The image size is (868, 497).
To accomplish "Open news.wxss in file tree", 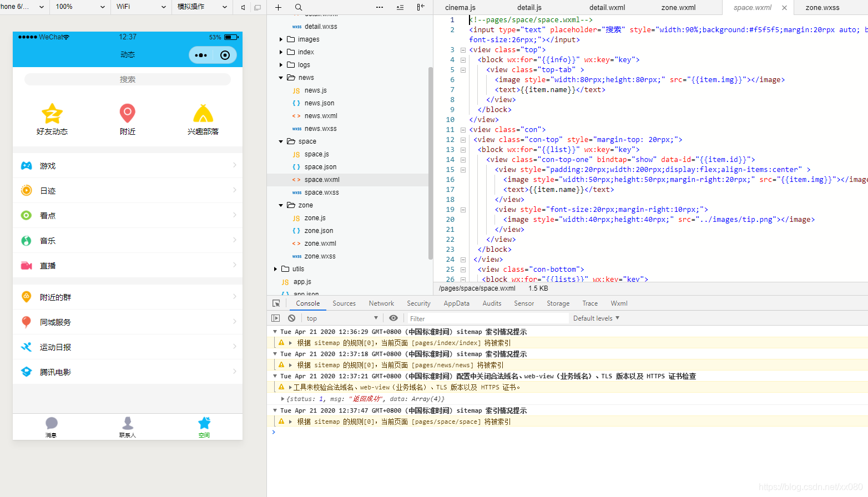I will (x=320, y=129).
